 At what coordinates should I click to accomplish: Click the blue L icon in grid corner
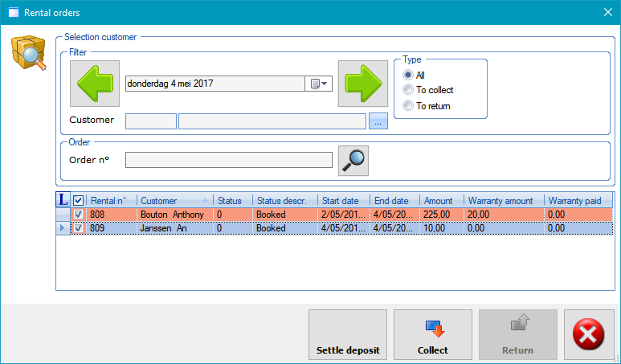63,200
